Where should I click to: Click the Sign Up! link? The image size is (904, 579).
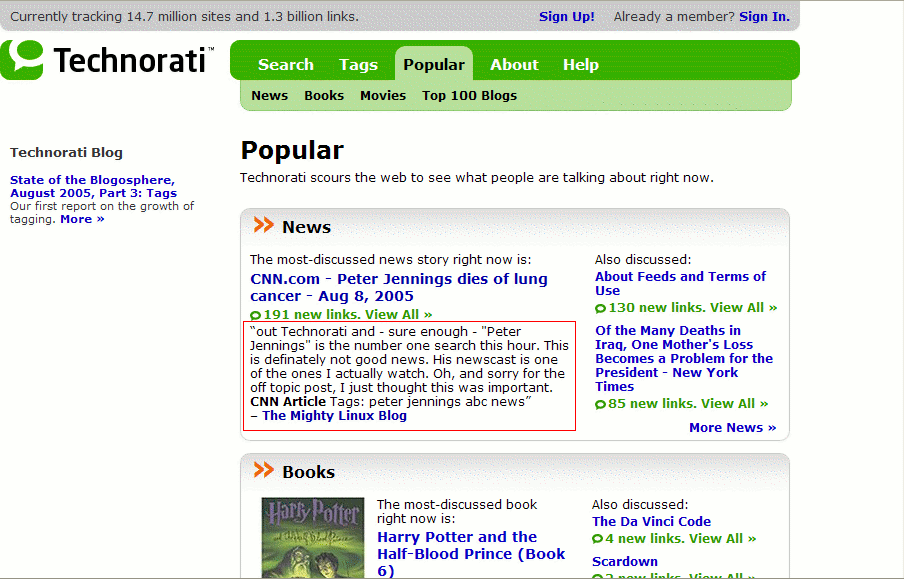(x=567, y=17)
